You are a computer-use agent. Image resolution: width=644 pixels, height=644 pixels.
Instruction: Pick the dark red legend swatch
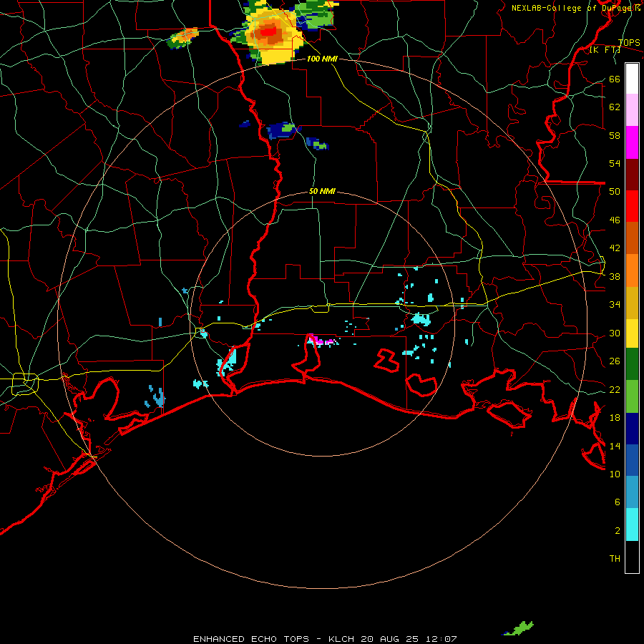tap(632, 174)
